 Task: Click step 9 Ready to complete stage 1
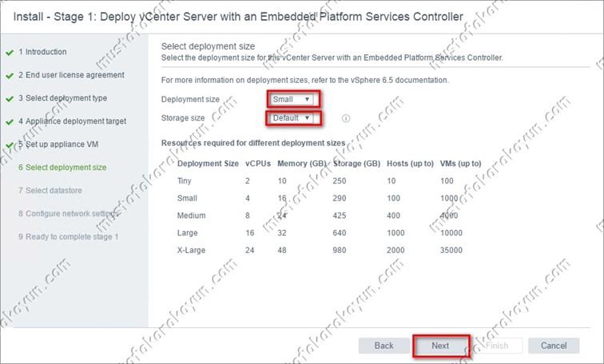(x=68, y=236)
